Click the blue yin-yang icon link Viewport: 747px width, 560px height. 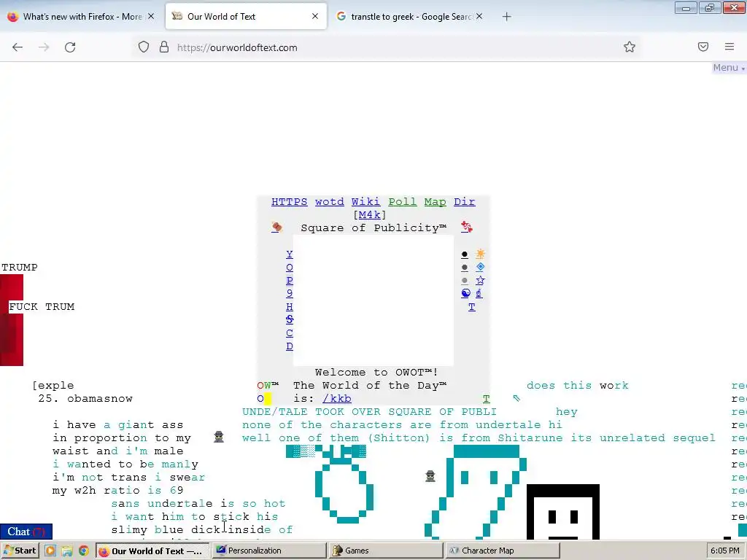point(466,293)
